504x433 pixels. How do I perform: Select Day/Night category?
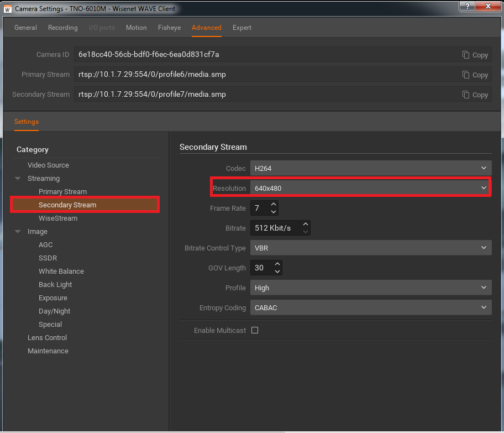[54, 311]
